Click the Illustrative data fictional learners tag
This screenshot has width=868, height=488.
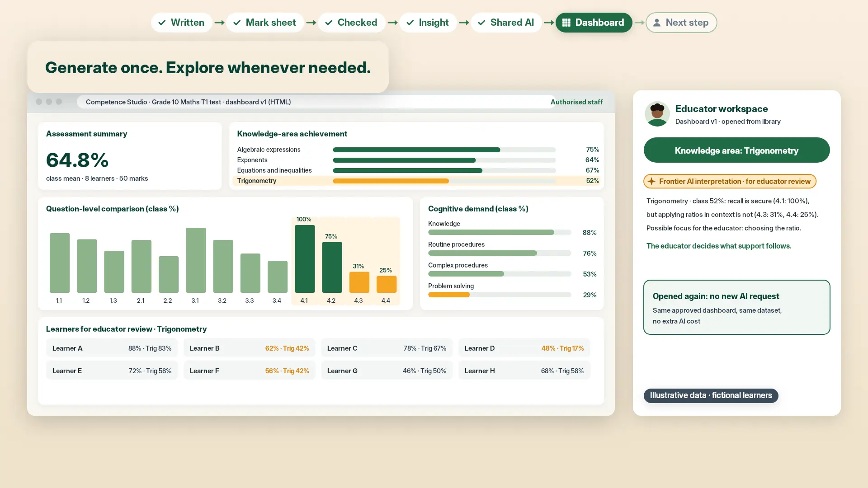coord(711,395)
